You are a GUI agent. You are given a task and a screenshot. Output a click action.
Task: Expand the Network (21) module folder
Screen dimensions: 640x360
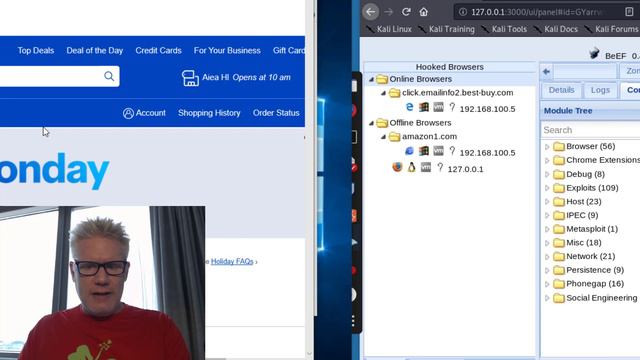(x=547, y=257)
